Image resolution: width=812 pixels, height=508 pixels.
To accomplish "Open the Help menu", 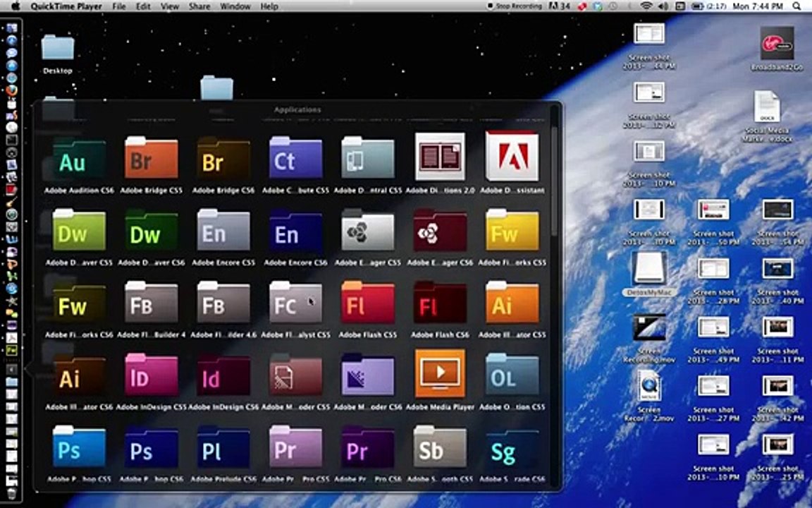I will 269,6.
